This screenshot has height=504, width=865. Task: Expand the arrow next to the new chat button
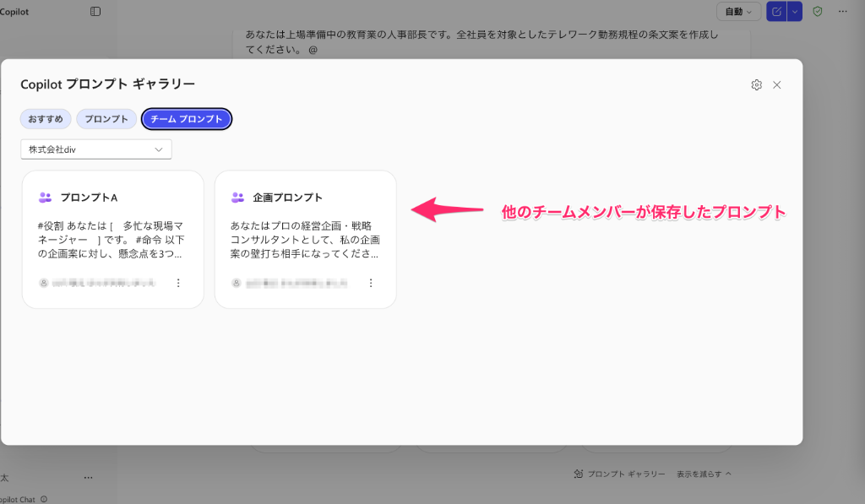click(x=794, y=12)
